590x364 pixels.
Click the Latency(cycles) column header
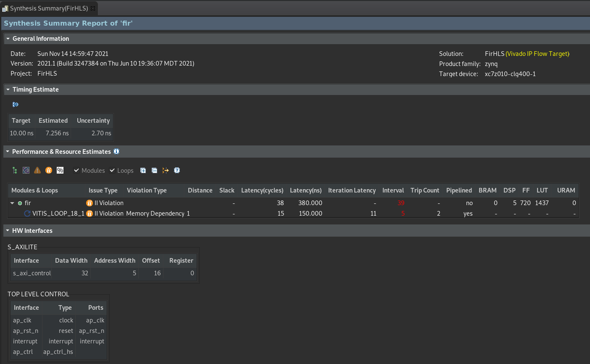pyautogui.click(x=262, y=190)
